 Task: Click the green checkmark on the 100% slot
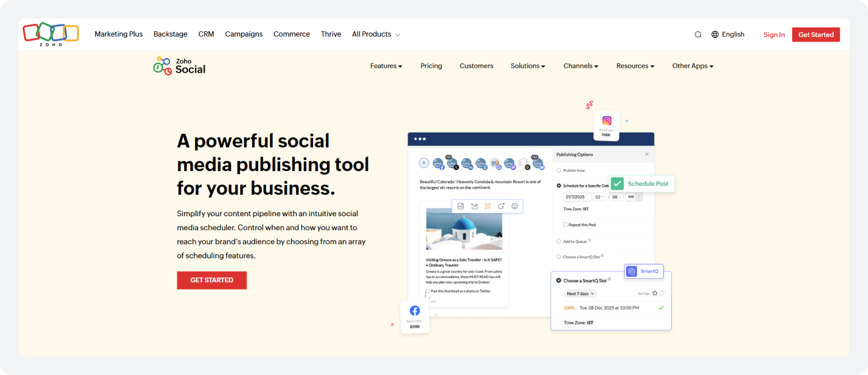[x=661, y=307]
